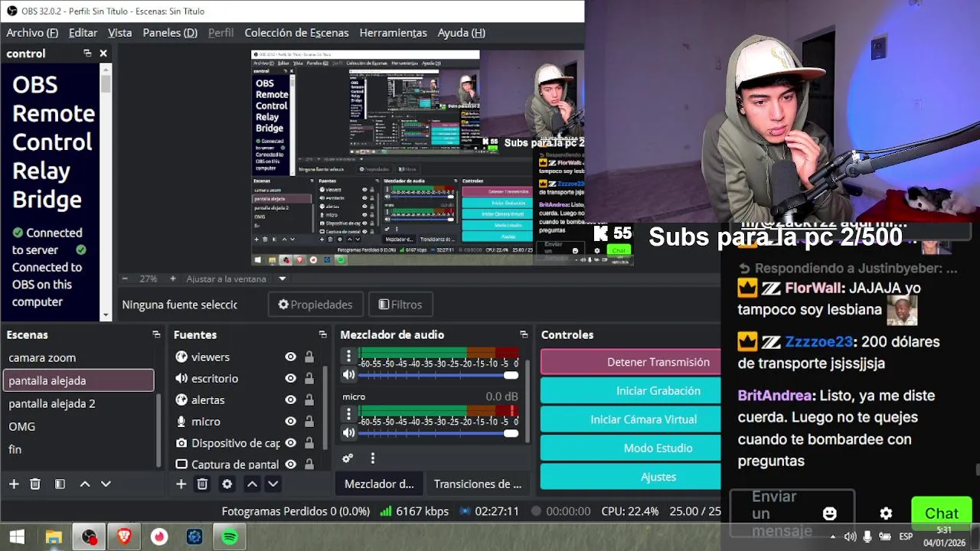Image resolution: width=980 pixels, height=551 pixels.
Task: Move source down in Fuentes toolbar
Action: pos(273,484)
